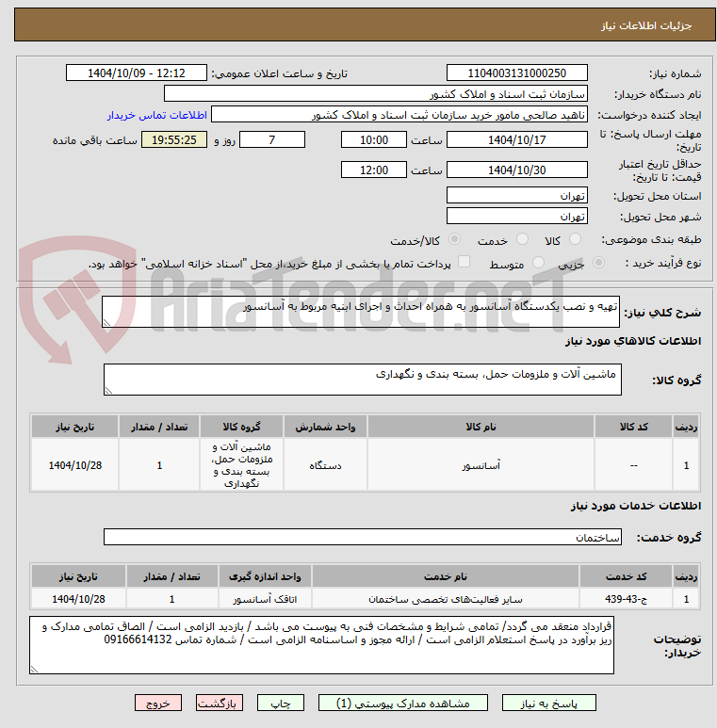
Task: Click the service code ج-43-439
Action: click(x=626, y=599)
